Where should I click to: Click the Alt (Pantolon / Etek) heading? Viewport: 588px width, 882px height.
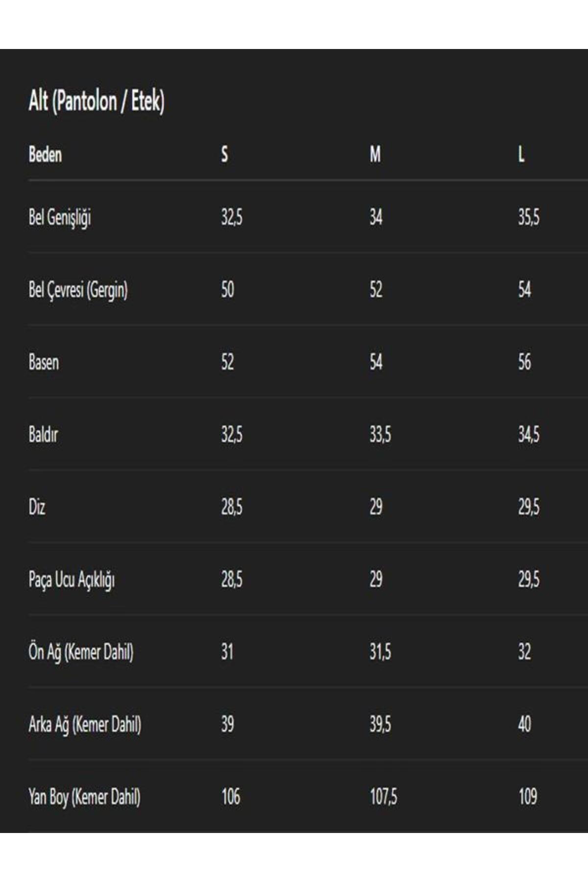pyautogui.click(x=97, y=101)
